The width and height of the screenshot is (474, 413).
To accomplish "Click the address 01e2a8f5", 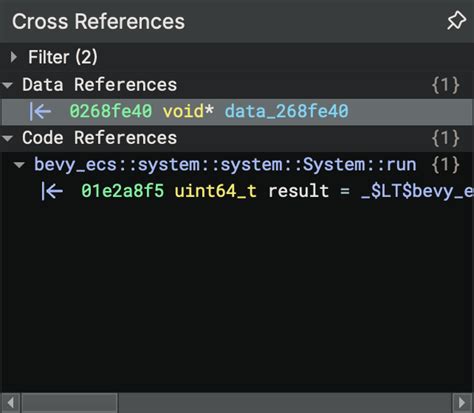I will coord(122,191).
